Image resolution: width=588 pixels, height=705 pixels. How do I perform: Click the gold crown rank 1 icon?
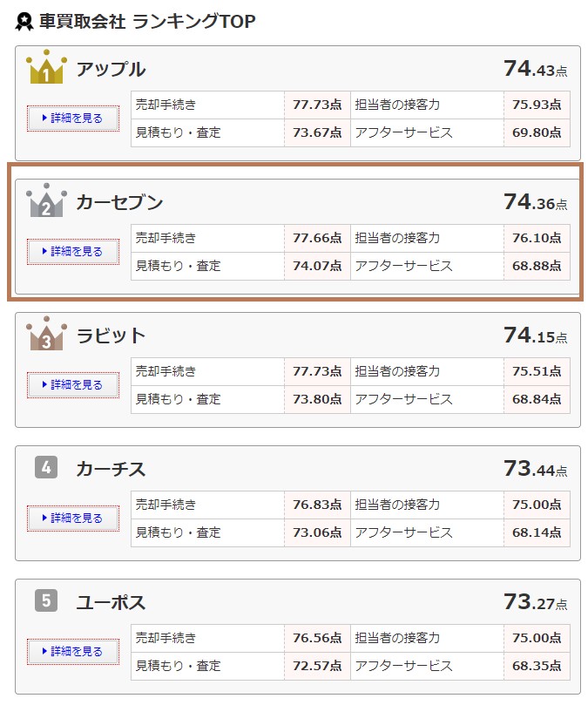coord(46,70)
